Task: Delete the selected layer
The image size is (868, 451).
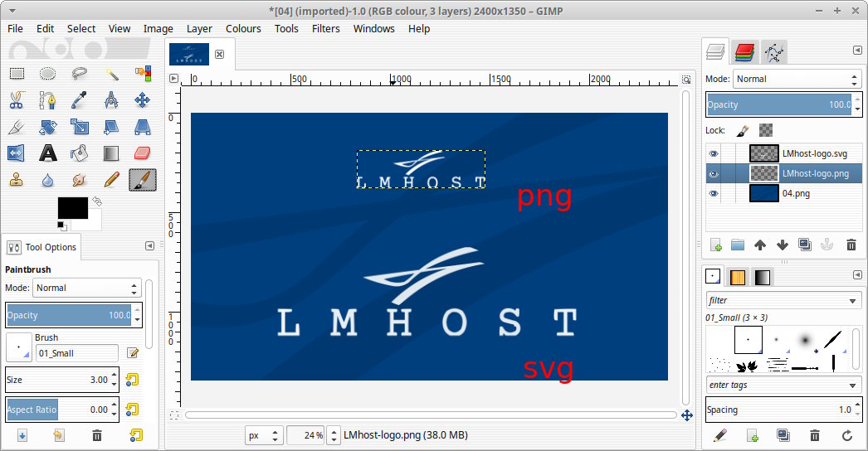Action: [851, 245]
